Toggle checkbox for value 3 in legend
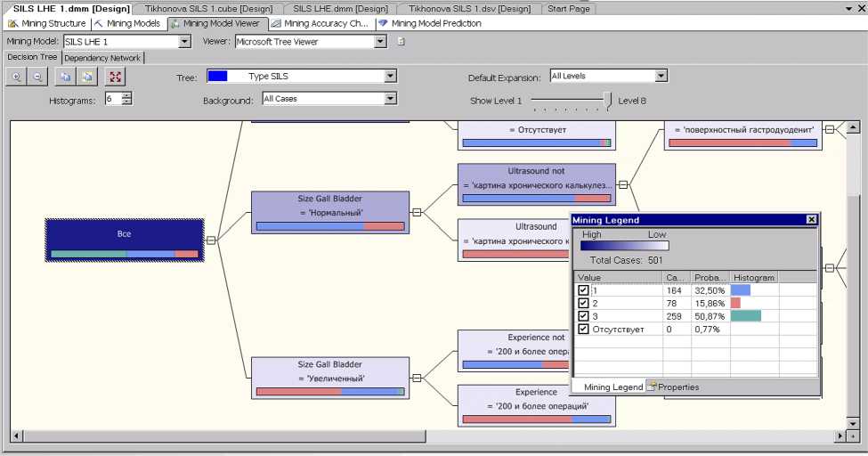The width and height of the screenshot is (868, 456). pyautogui.click(x=583, y=316)
